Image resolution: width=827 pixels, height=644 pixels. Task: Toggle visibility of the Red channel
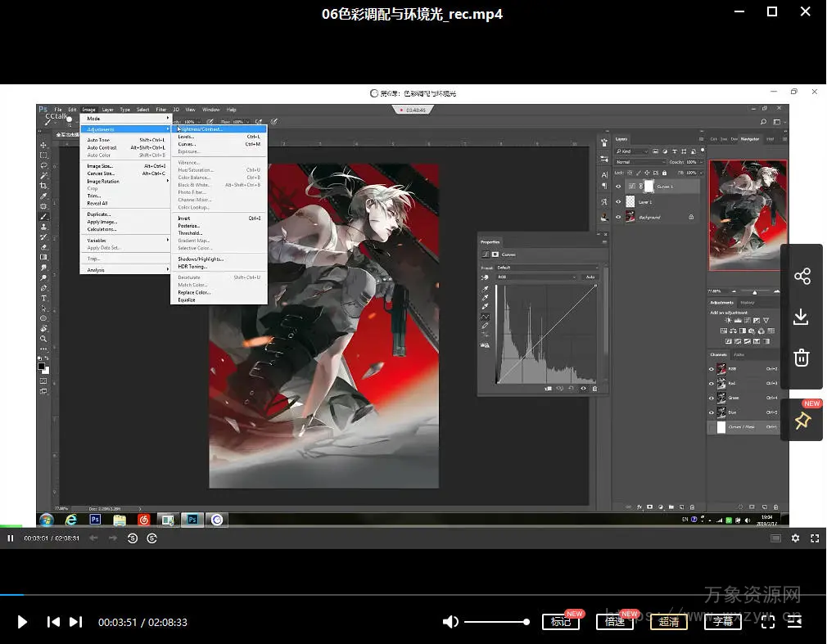tap(711, 383)
